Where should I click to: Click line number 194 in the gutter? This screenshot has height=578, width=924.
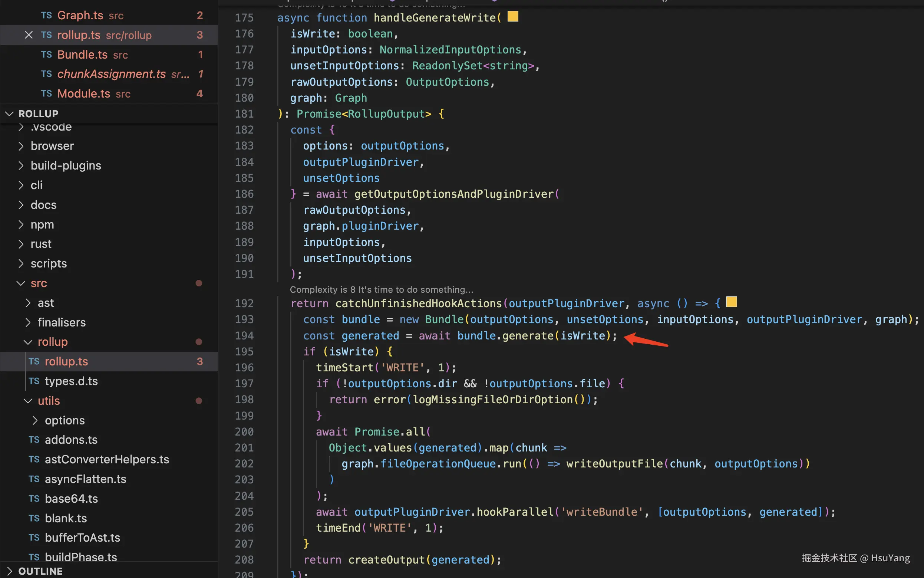coord(244,336)
